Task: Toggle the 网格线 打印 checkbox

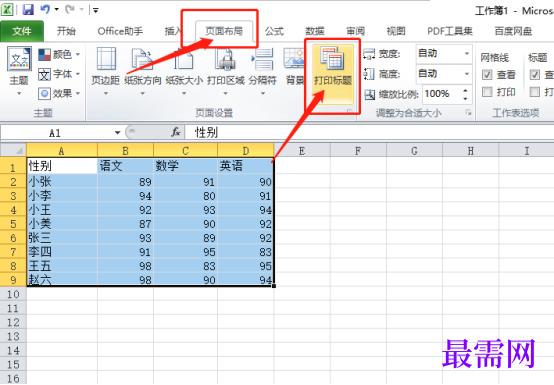Action: point(487,92)
